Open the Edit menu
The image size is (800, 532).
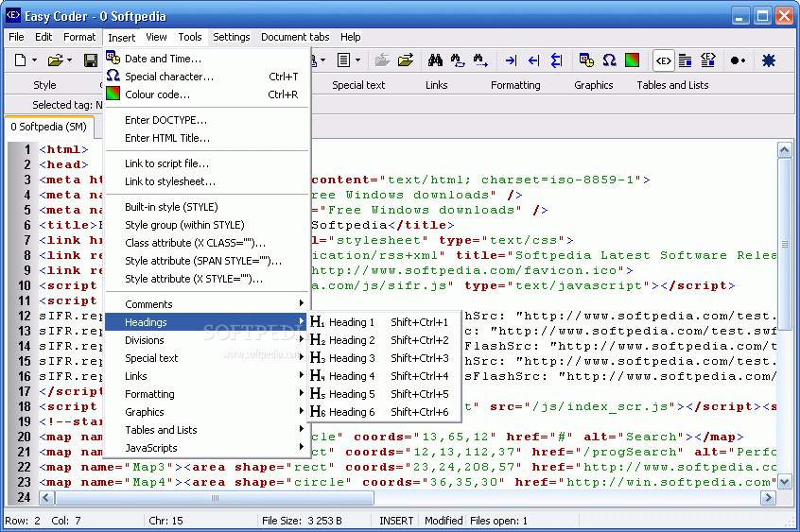coord(43,37)
